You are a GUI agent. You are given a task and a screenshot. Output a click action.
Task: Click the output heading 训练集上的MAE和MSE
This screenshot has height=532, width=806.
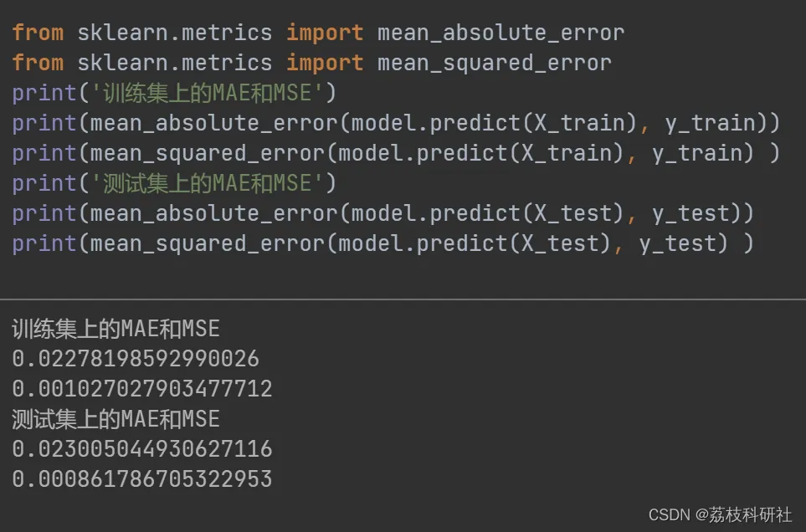116,329
